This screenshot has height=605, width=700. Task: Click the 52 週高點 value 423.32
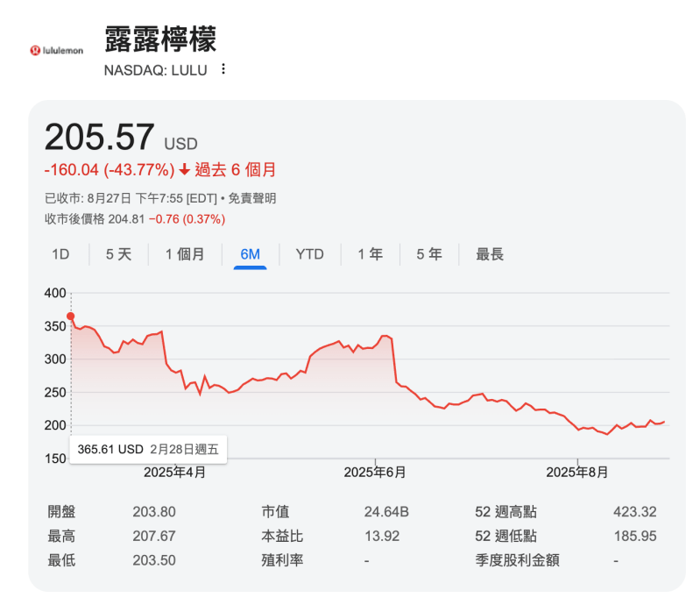pos(635,512)
